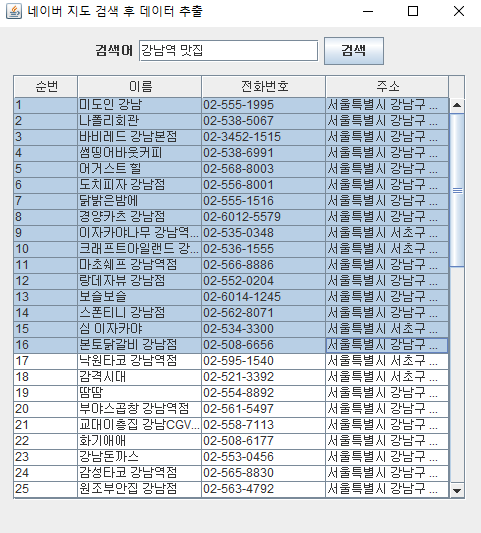Viewport: 481px width, 533px height.
Task: Select the 감격시대 cell
Action: coord(140,377)
